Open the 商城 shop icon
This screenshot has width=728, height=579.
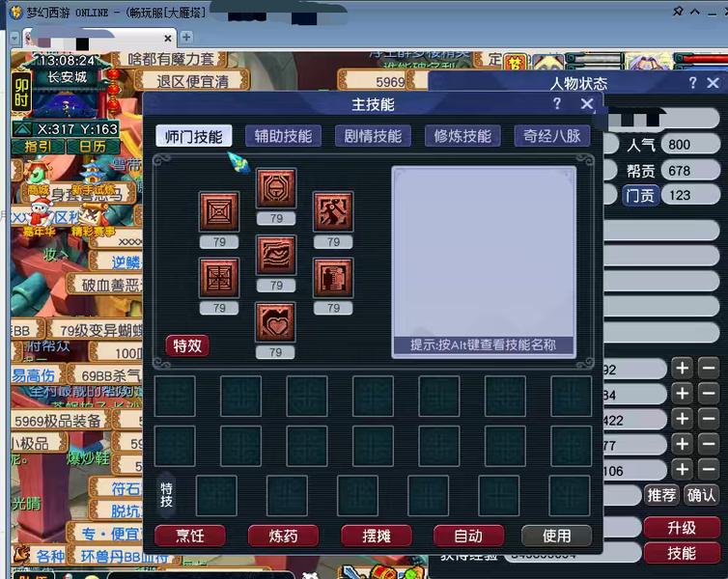coord(37,177)
